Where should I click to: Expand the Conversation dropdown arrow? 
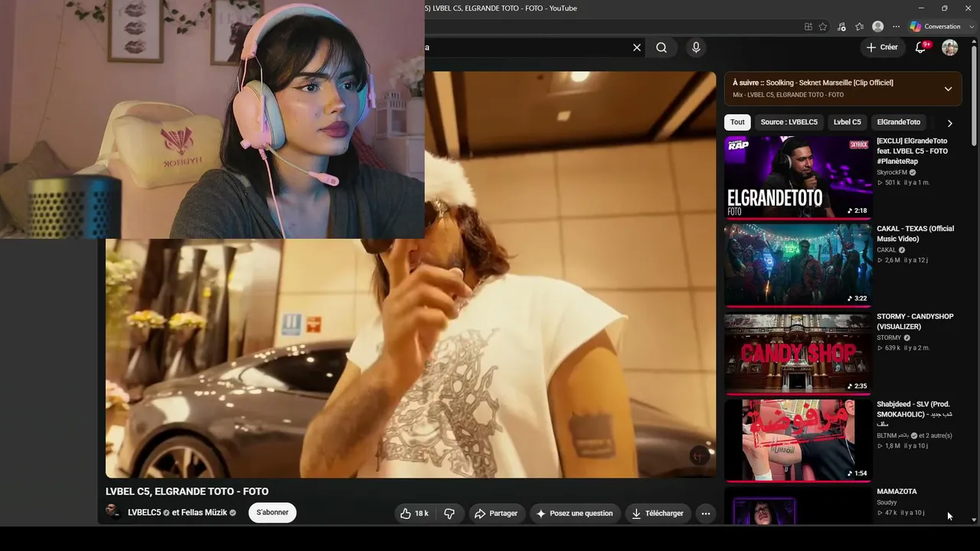[x=971, y=27]
